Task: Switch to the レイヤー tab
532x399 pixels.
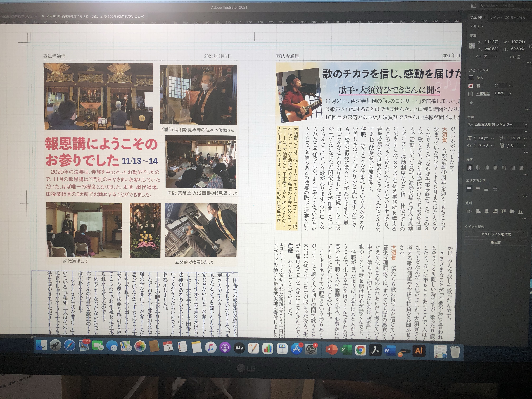Action: (x=496, y=18)
